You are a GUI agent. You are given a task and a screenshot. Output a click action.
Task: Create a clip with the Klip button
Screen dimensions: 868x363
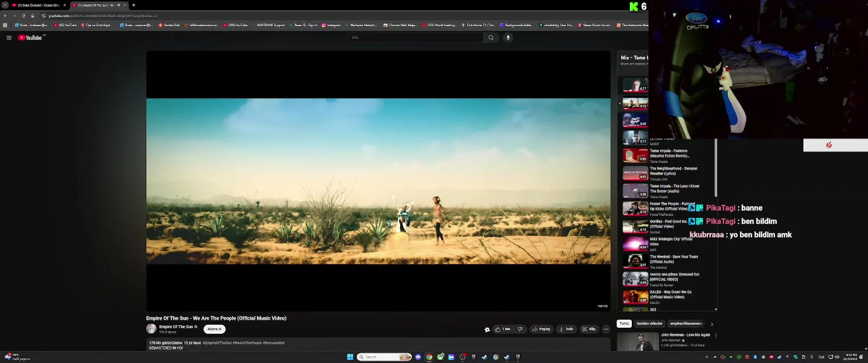(589, 329)
